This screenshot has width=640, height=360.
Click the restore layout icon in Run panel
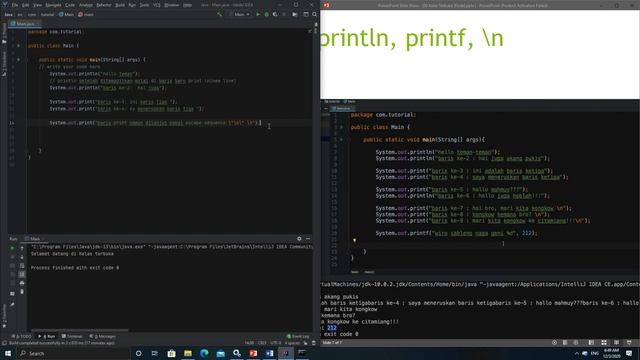12,293
